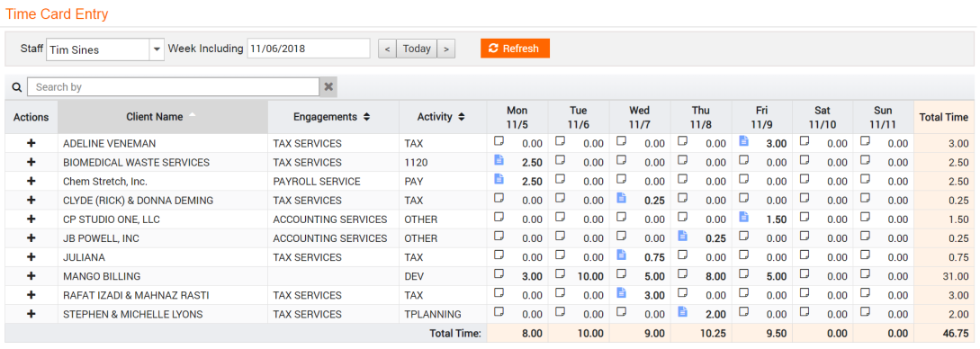
Task: Click TPLANNING activity text
Action: tap(433, 314)
